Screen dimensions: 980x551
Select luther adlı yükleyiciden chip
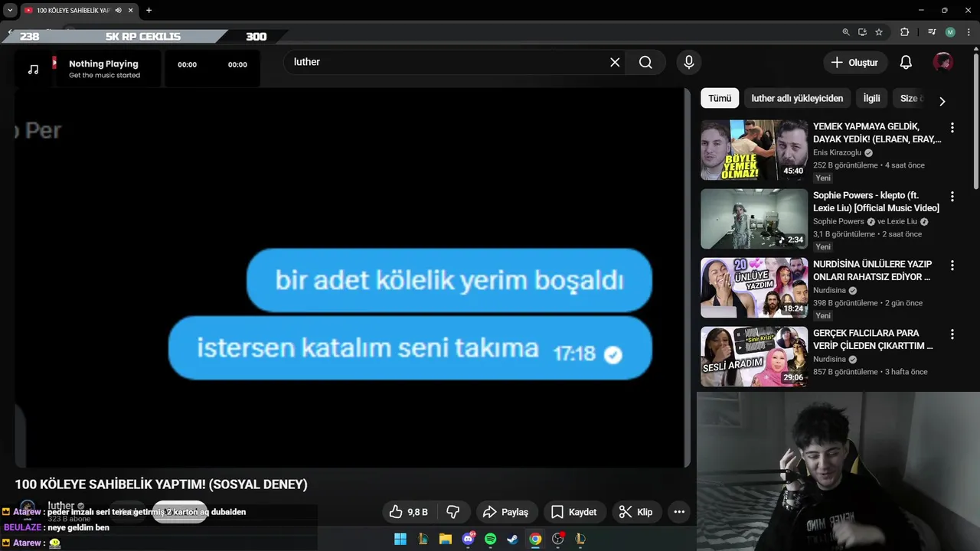tap(797, 98)
